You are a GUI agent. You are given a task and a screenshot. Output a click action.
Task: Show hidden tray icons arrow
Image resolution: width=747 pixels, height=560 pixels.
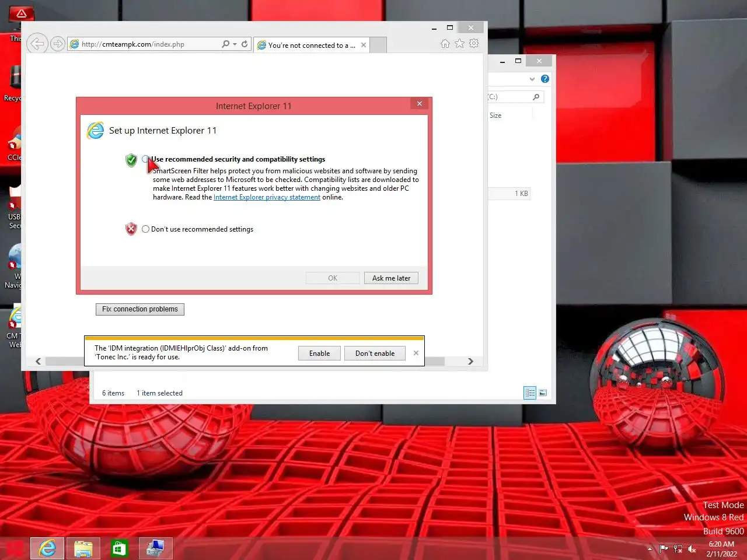pos(650,549)
